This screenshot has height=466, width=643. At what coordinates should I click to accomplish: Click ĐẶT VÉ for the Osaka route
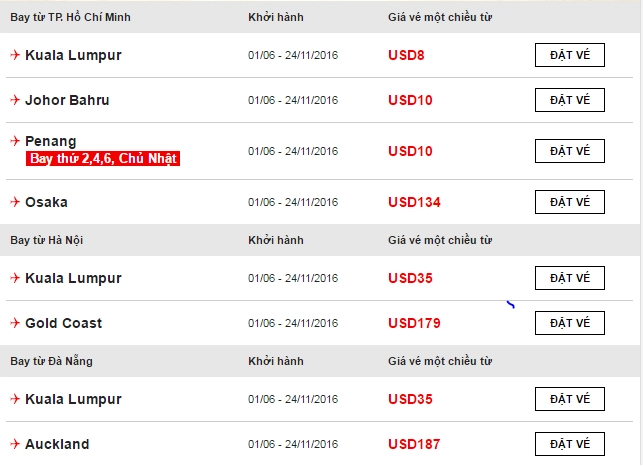[x=570, y=202]
